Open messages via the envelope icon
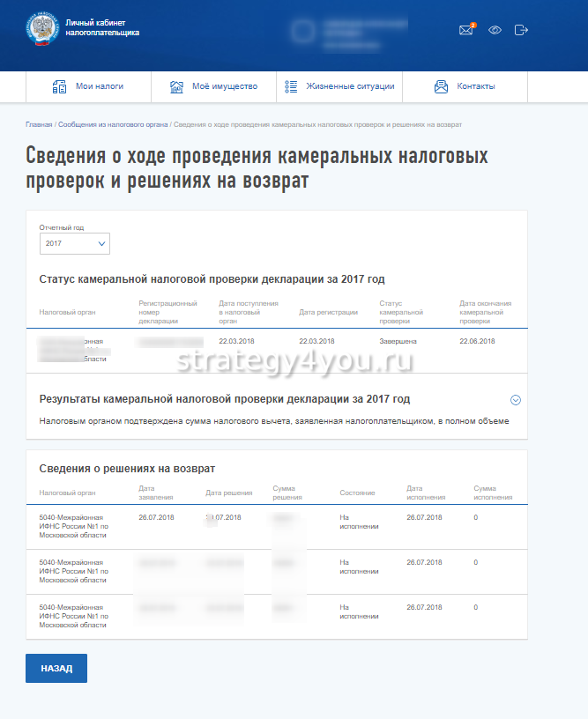The height and width of the screenshot is (719, 588). tap(466, 30)
